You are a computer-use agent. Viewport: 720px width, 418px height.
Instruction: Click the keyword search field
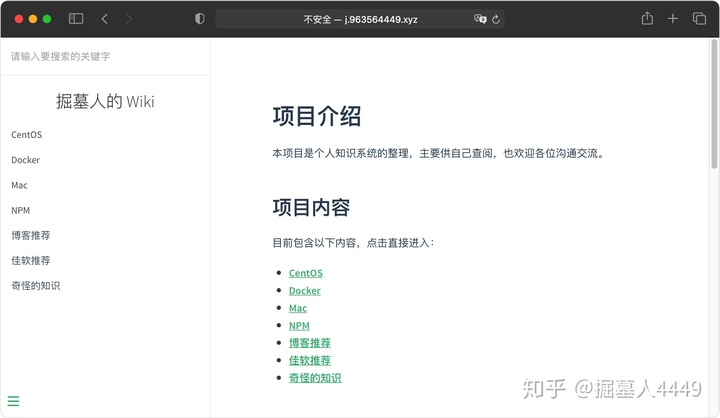coord(106,56)
